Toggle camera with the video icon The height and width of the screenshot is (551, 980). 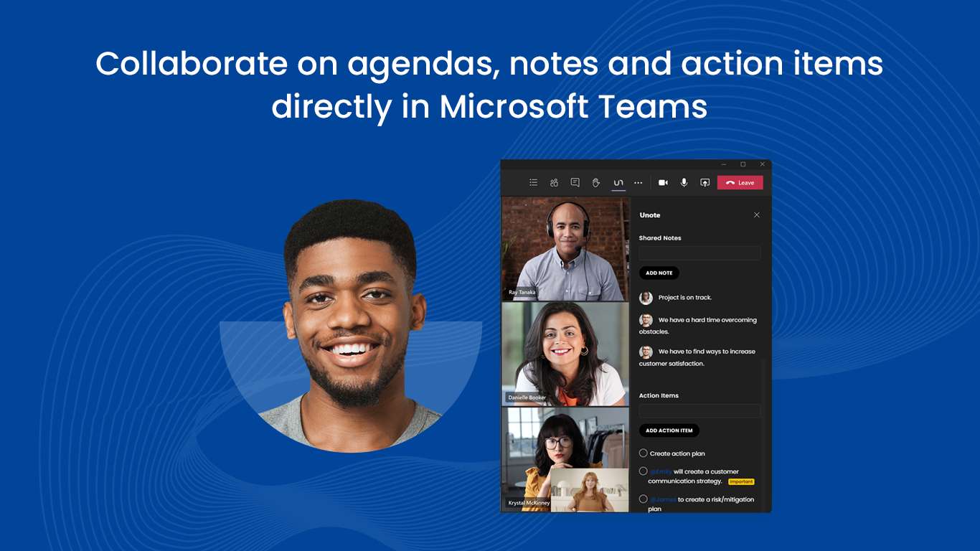coord(663,182)
